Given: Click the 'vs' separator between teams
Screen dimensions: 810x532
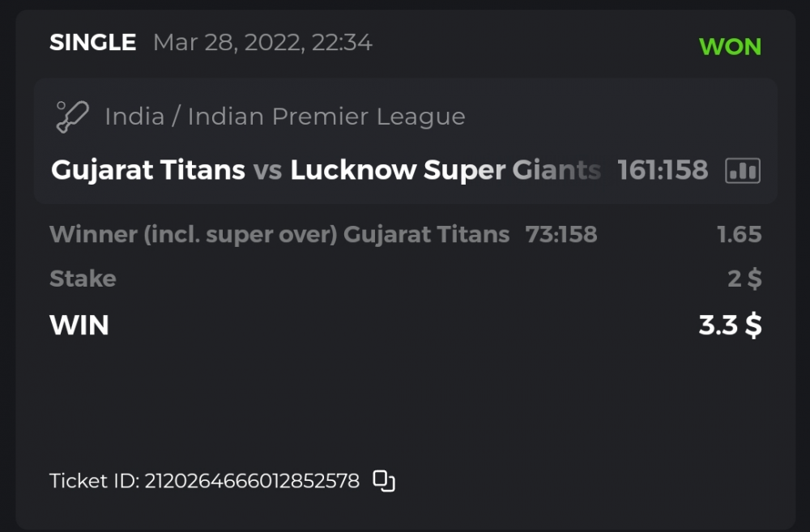Looking at the screenshot, I should (267, 170).
